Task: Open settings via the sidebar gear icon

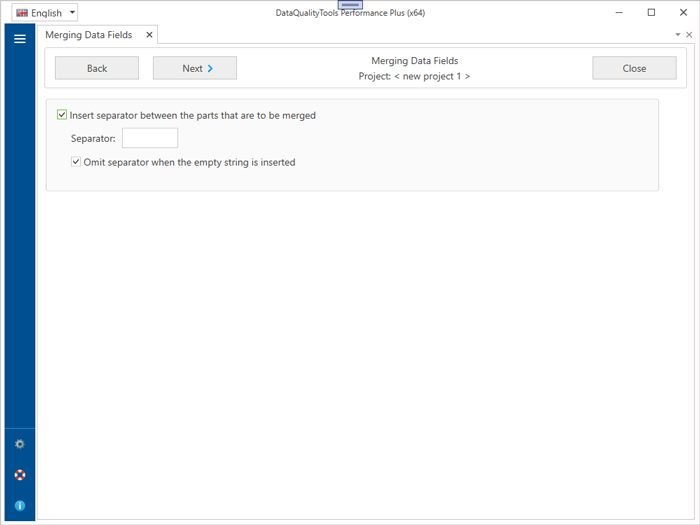Action: point(19,444)
